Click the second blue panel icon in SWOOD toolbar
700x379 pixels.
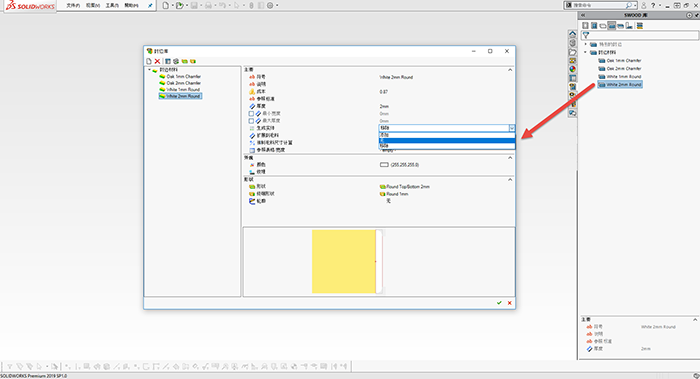pos(594,26)
